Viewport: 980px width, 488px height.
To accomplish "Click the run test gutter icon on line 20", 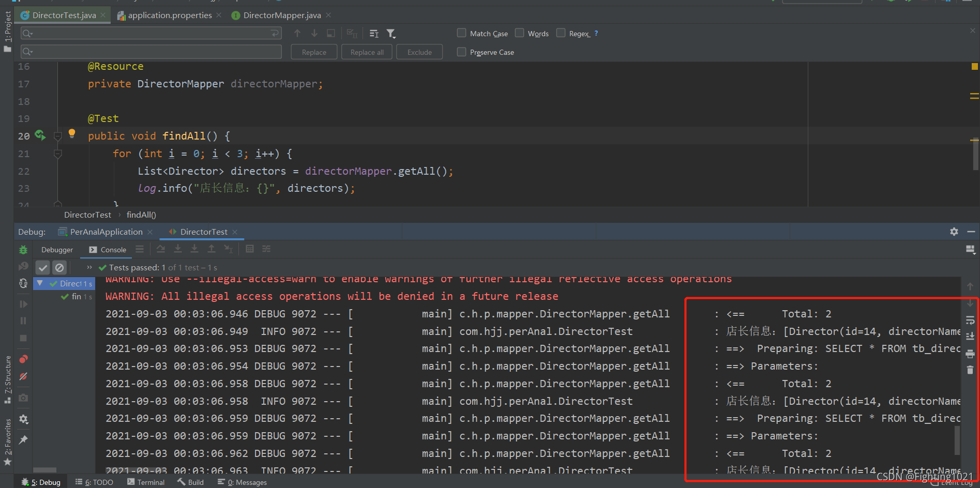I will [40, 135].
